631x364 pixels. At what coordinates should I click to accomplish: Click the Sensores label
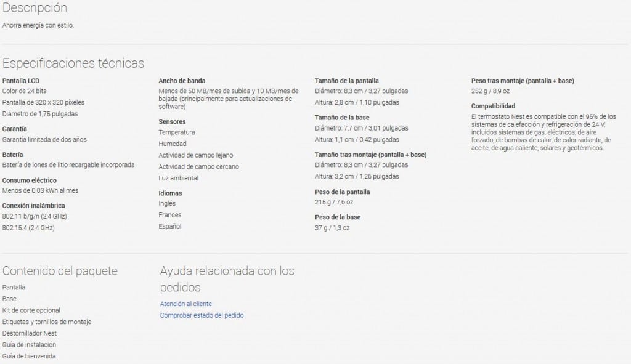(173, 122)
